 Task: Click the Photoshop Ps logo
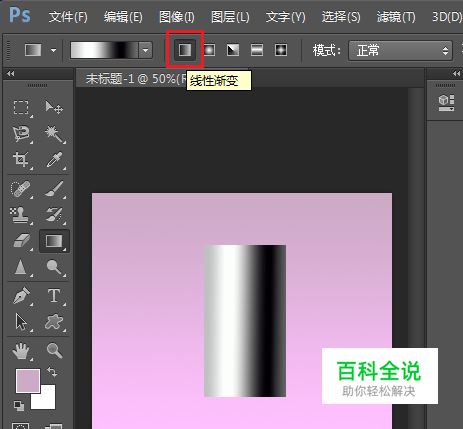pyautogui.click(x=19, y=15)
